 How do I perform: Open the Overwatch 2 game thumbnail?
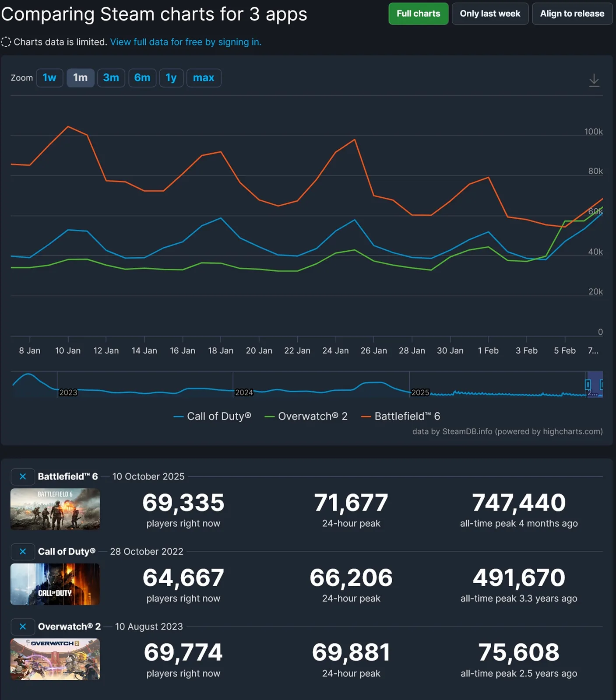point(55,659)
